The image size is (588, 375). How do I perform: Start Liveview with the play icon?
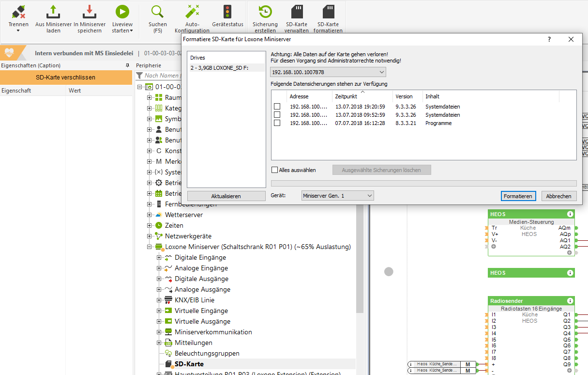coord(122,12)
